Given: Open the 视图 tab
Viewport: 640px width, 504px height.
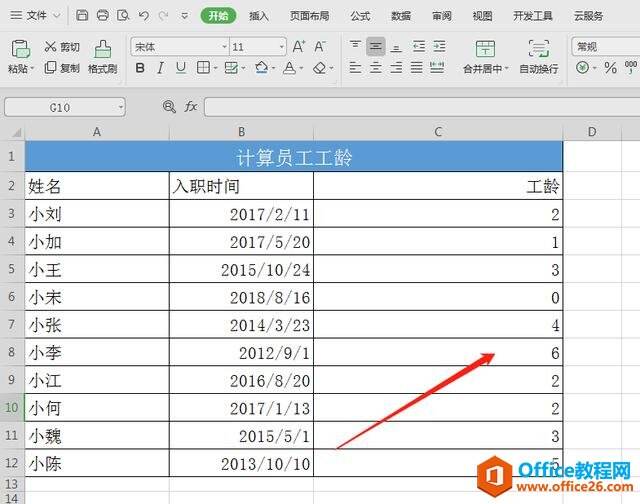Looking at the screenshot, I should tap(482, 16).
